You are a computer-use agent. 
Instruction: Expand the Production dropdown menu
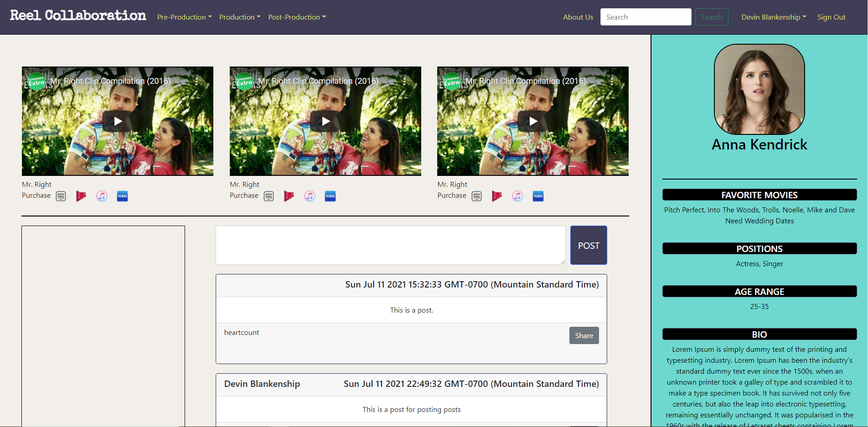tap(240, 17)
